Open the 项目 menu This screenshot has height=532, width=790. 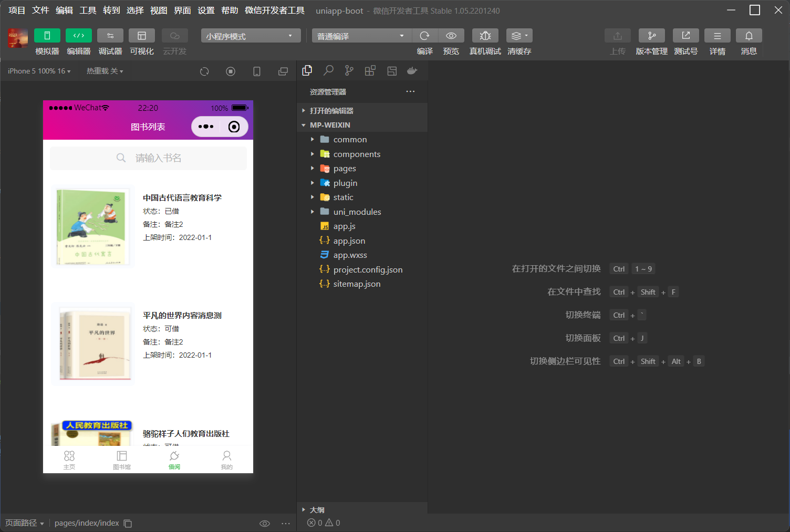(x=17, y=11)
